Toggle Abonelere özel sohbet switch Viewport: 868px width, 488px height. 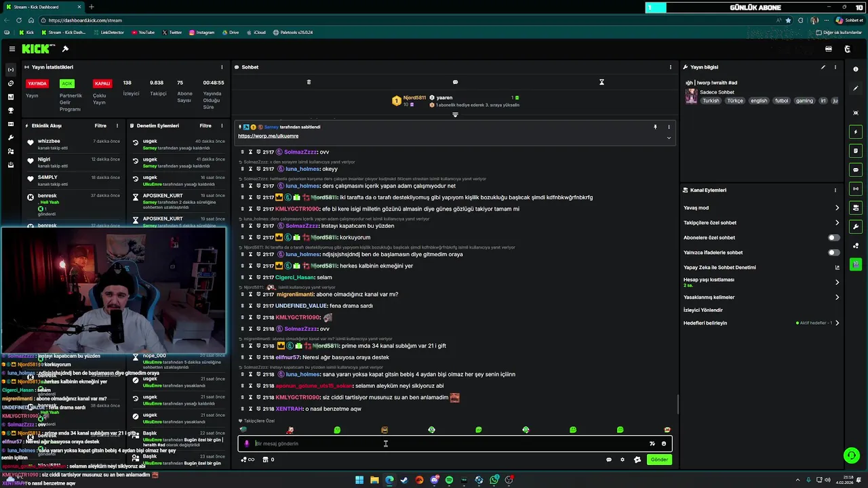(x=833, y=238)
